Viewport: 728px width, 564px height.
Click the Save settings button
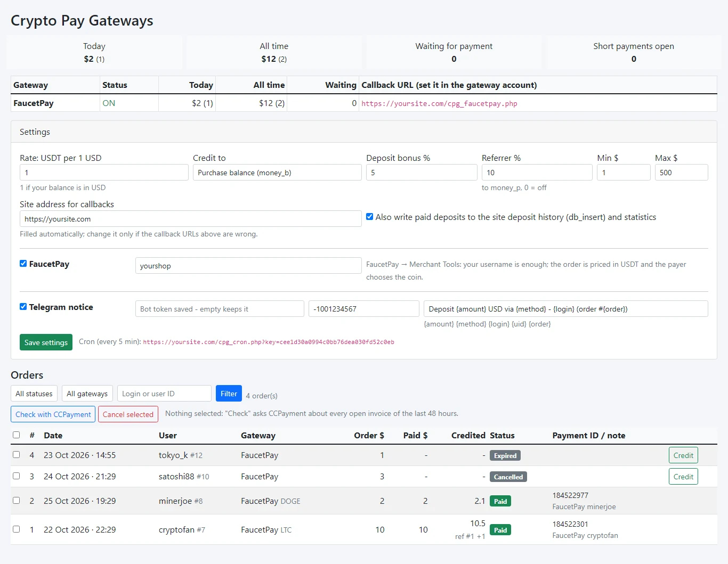[46, 342]
